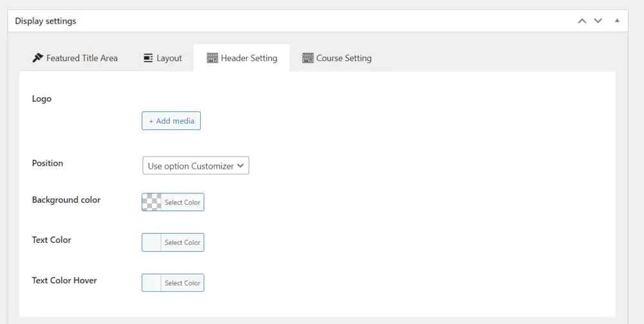Click the Position label
The image size is (644, 324).
coord(48,163)
